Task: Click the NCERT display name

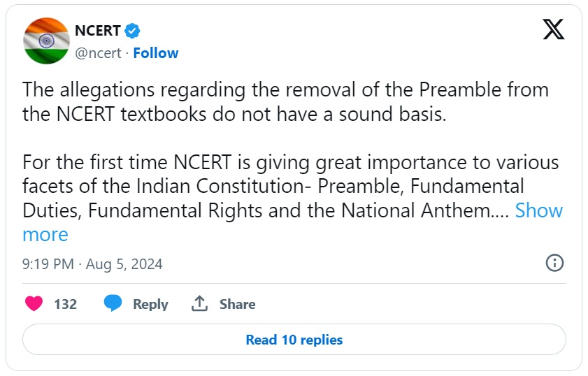Action: pyautogui.click(x=98, y=31)
